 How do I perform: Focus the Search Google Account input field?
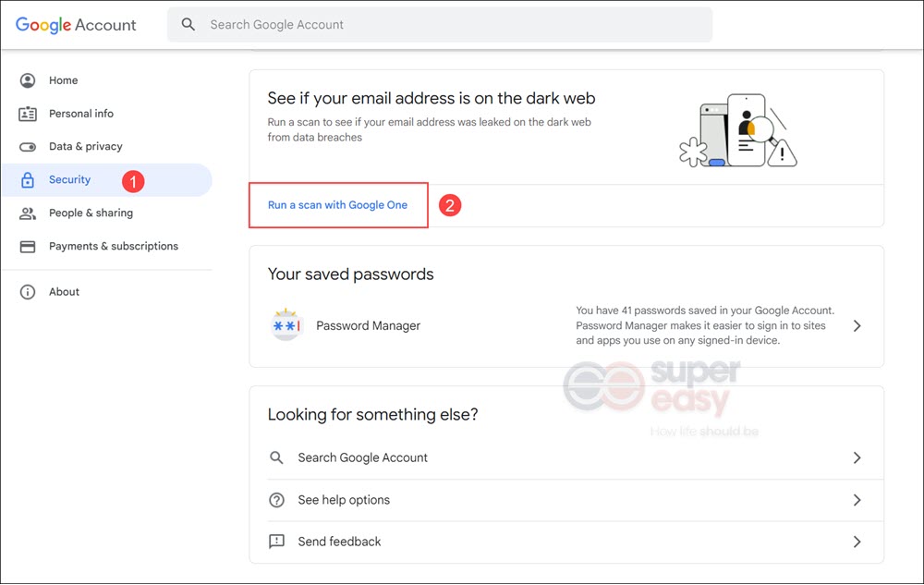tap(440, 24)
